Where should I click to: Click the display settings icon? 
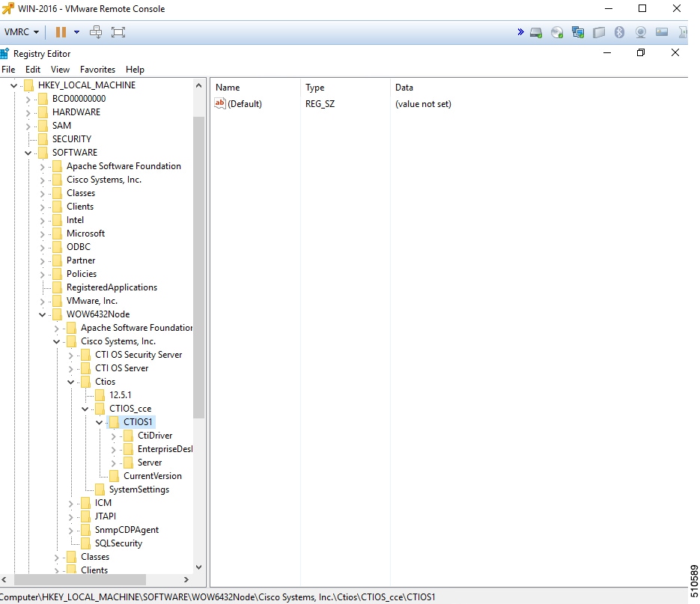tap(661, 32)
